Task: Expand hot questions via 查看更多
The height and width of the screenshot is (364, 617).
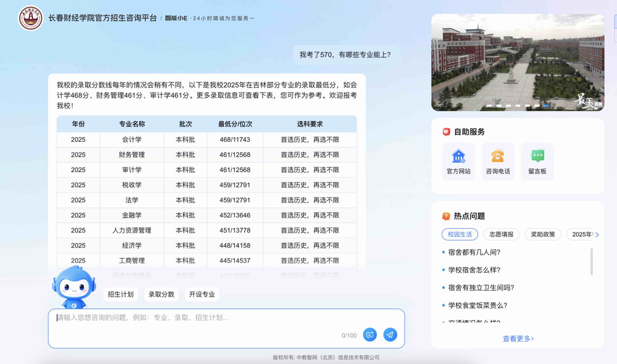Action: coord(518,339)
